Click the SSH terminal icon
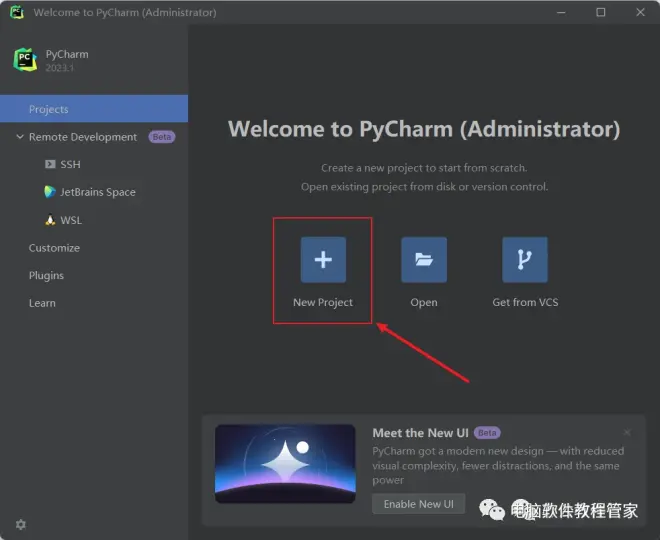Viewport: 660px width, 540px height. coord(50,164)
